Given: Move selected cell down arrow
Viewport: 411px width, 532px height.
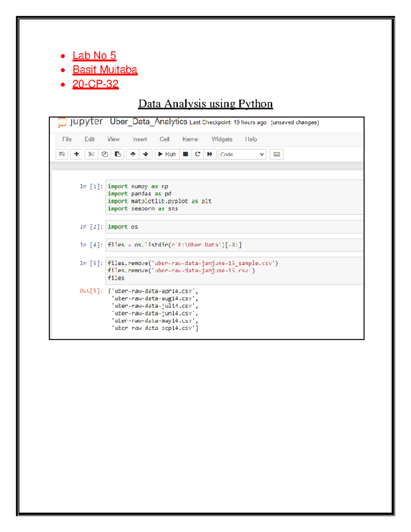Looking at the screenshot, I should coord(146,154).
